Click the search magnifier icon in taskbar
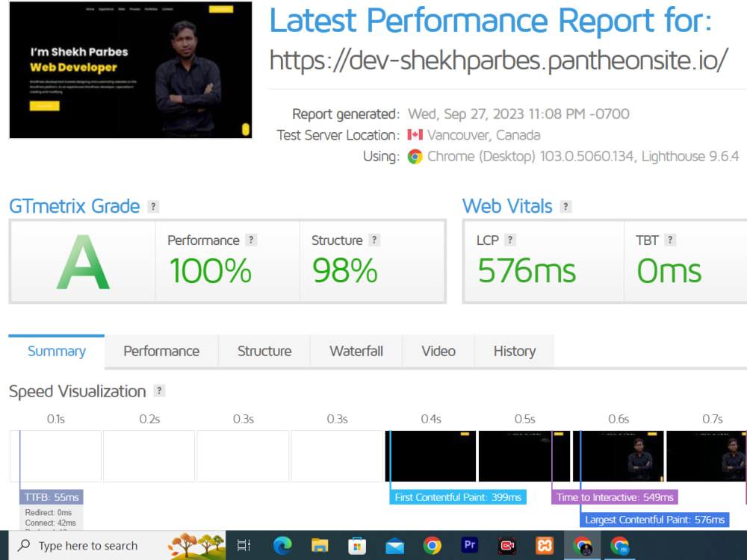This screenshot has height=560, width=747. point(23,545)
